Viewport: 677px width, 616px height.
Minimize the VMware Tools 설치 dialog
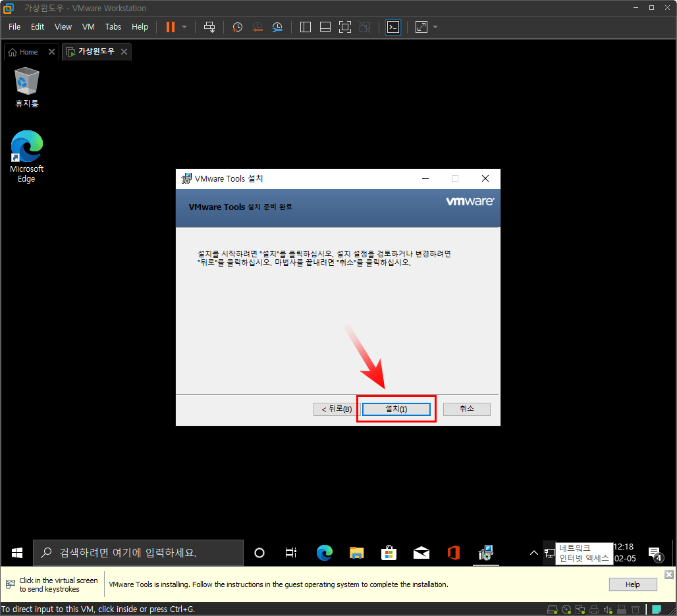pos(425,178)
